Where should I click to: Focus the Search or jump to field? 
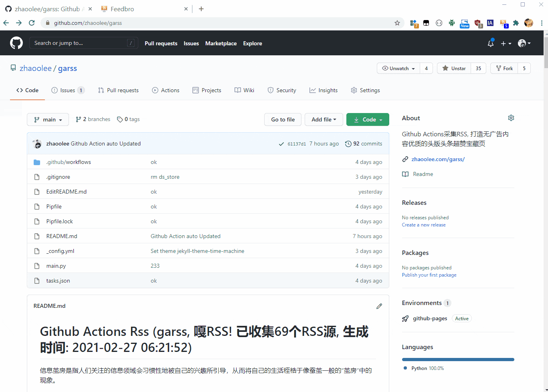[x=80, y=43]
